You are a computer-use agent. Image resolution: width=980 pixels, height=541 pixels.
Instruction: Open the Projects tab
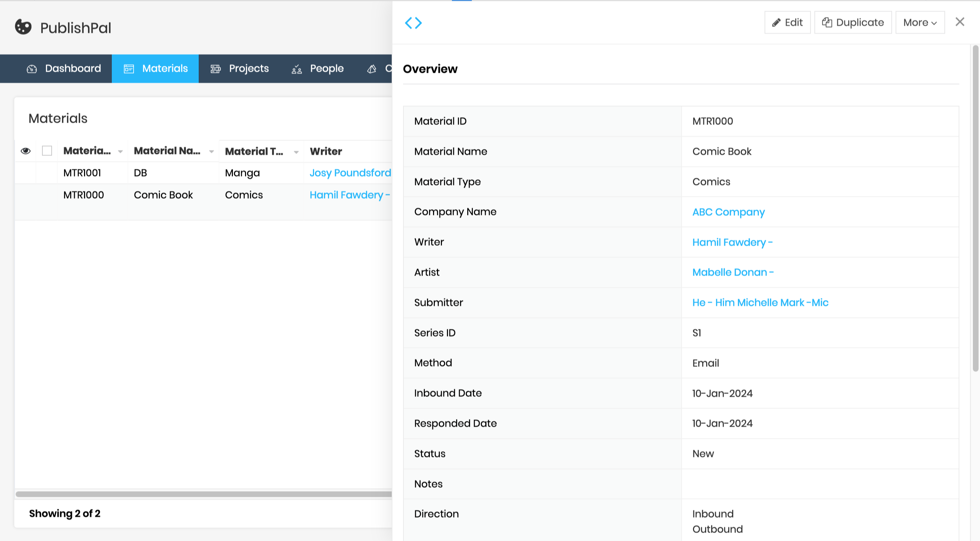tap(240, 68)
